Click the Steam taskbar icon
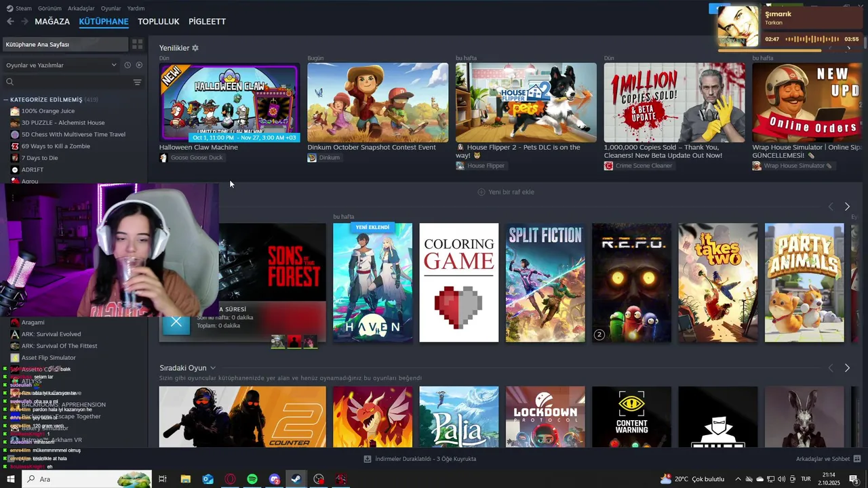Image resolution: width=868 pixels, height=488 pixels. coord(296,479)
